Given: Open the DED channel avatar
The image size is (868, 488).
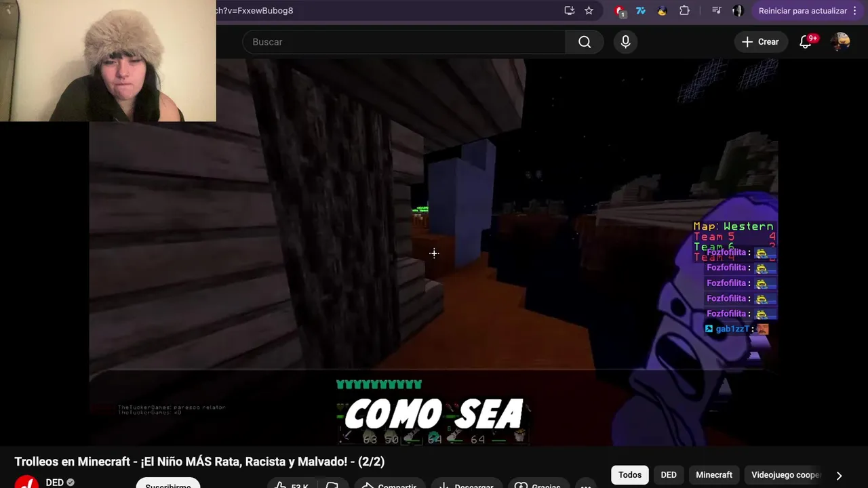Looking at the screenshot, I should tap(27, 483).
